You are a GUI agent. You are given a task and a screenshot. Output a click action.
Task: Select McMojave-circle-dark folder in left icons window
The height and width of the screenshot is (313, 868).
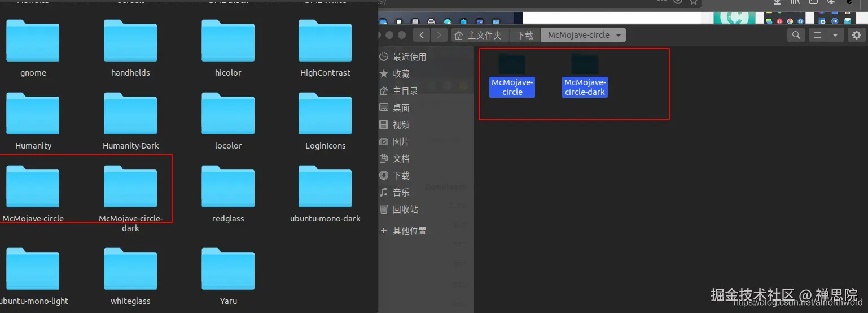pos(130,198)
